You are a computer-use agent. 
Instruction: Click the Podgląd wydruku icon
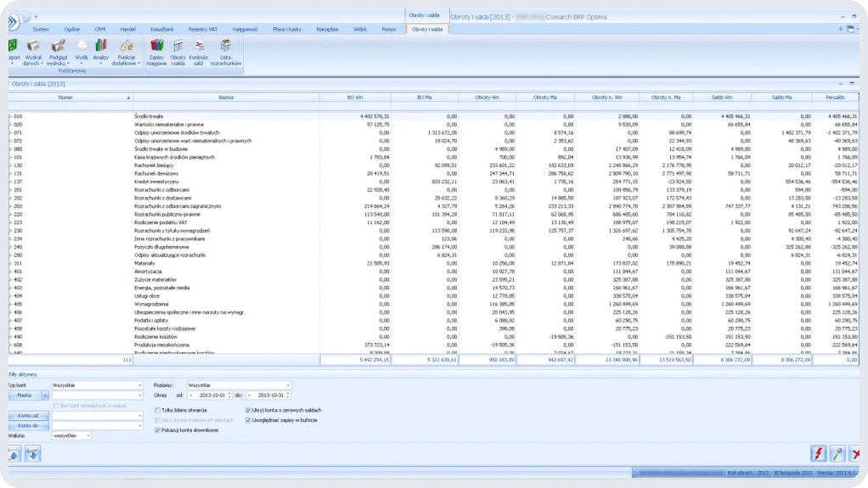(58, 49)
